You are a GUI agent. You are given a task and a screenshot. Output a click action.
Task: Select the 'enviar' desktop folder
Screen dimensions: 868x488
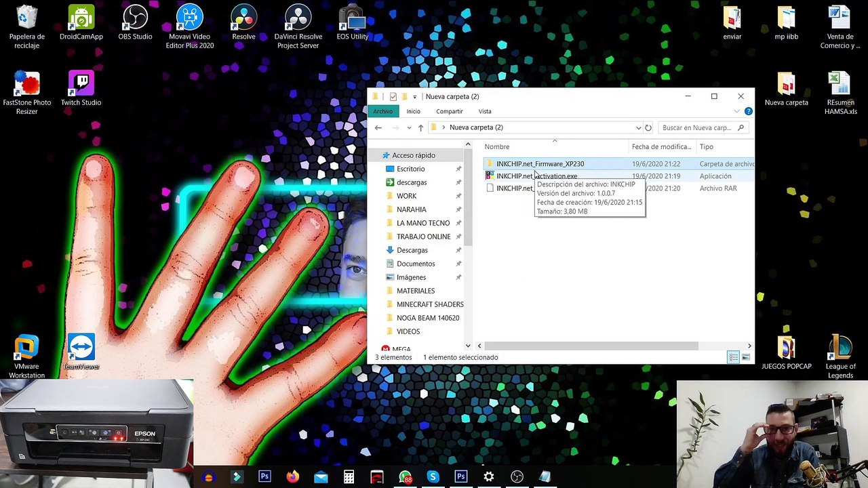coord(732,23)
